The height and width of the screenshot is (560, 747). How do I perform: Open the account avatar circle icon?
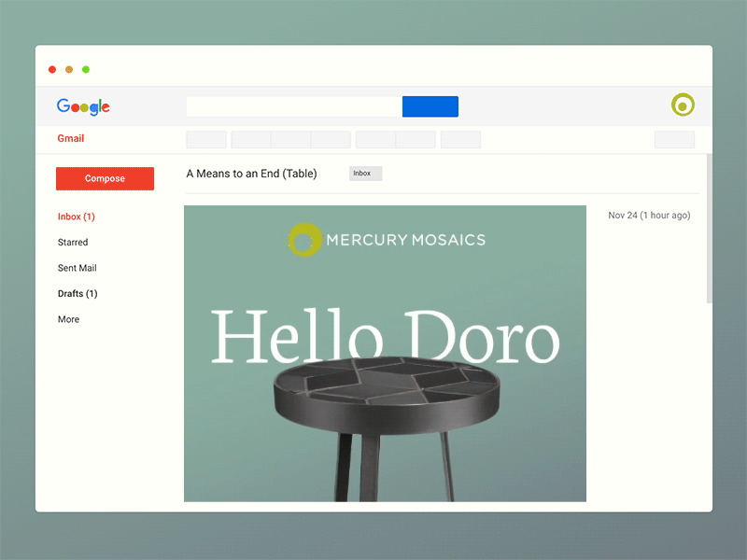tap(683, 105)
